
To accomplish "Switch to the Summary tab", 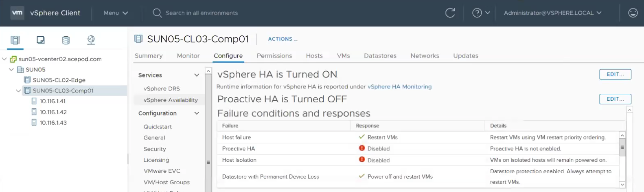I will point(149,56).
